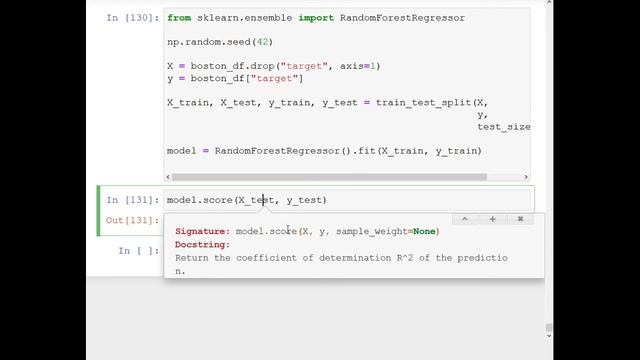Viewport: 640px width, 360px height.
Task: Click the RandomForestRegressor import line
Action: 316,18
